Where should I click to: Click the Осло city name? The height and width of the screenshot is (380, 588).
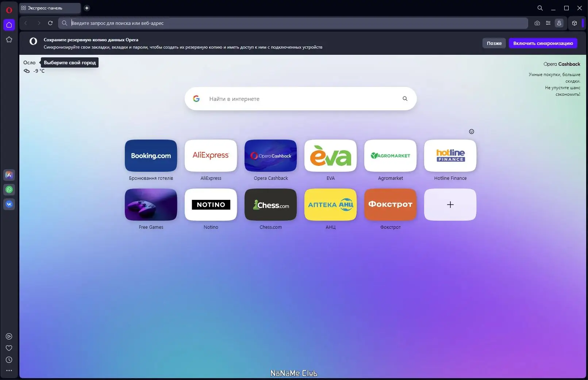tap(30, 62)
